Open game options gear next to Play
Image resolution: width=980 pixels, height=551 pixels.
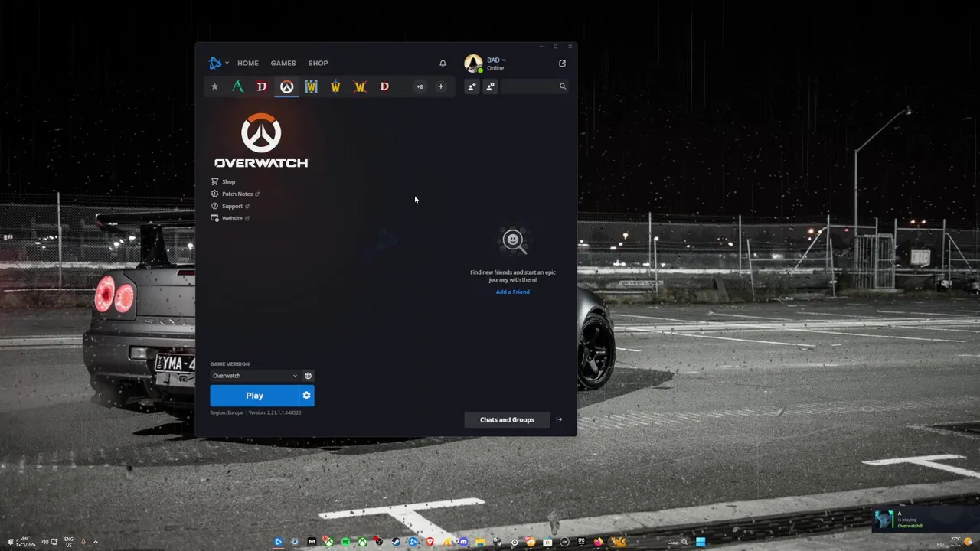coord(306,396)
